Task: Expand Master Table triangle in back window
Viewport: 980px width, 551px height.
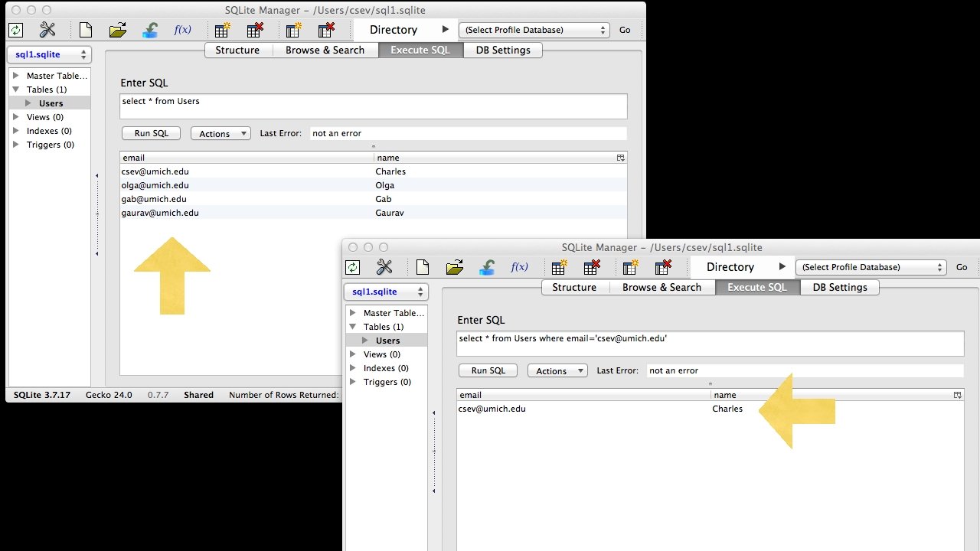Action: [15, 76]
